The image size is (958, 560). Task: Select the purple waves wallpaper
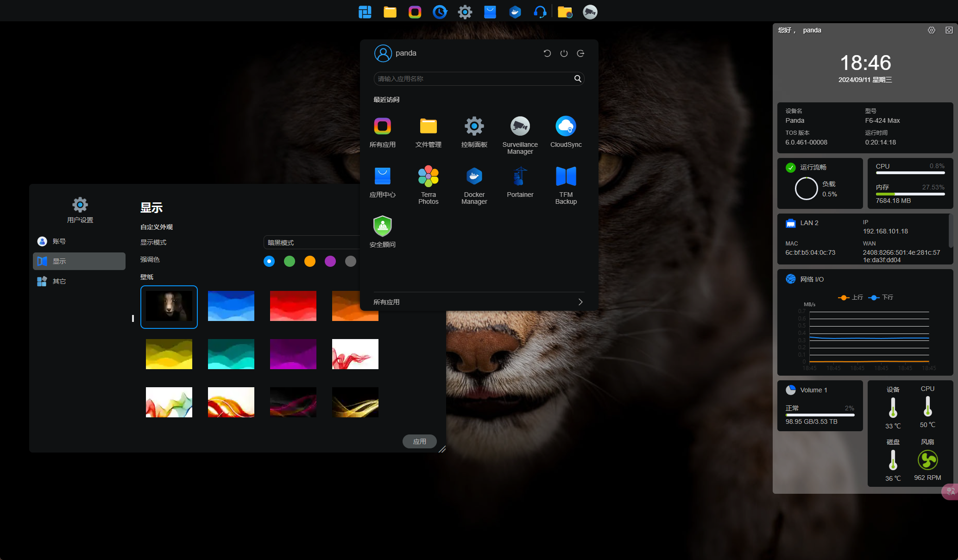pyautogui.click(x=293, y=354)
